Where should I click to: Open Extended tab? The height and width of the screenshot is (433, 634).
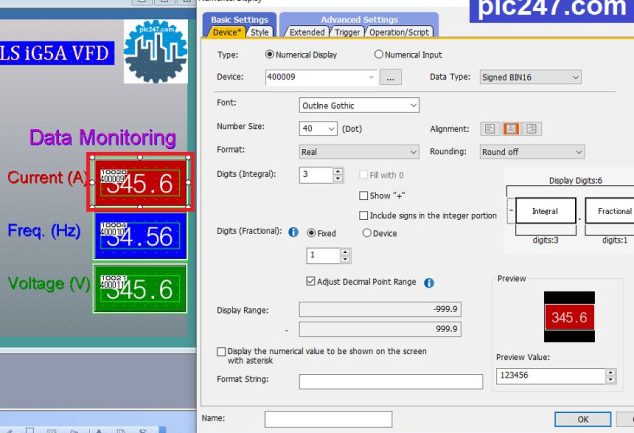[307, 32]
